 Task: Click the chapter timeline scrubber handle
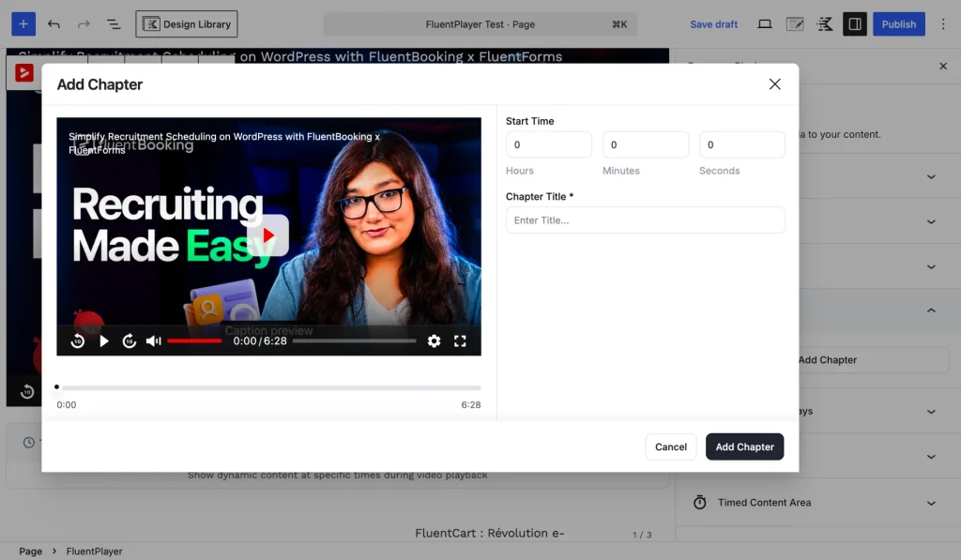click(57, 386)
